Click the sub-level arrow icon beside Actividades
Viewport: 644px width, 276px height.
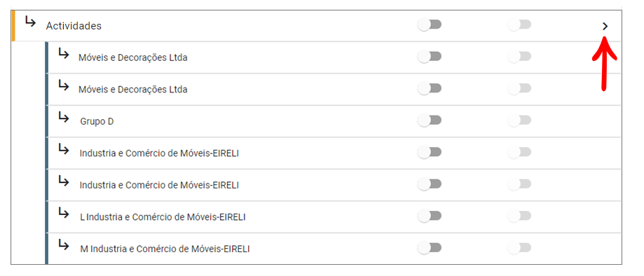coord(30,21)
